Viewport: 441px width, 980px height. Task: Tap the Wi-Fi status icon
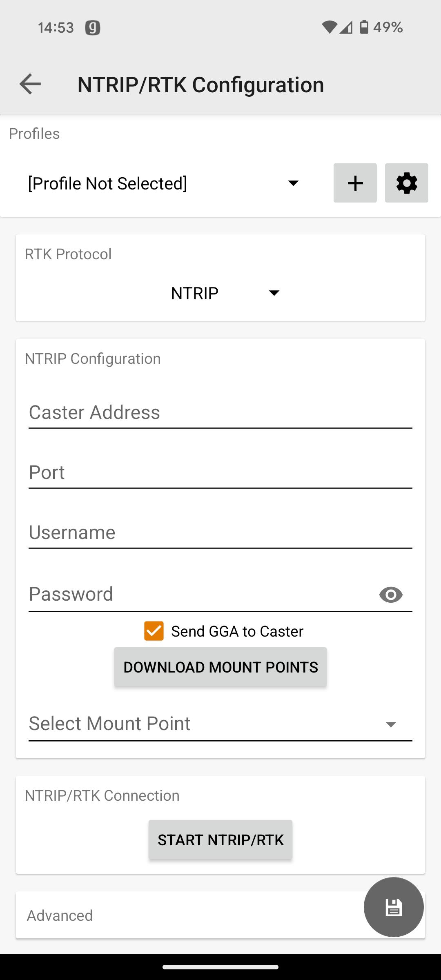coord(329,27)
